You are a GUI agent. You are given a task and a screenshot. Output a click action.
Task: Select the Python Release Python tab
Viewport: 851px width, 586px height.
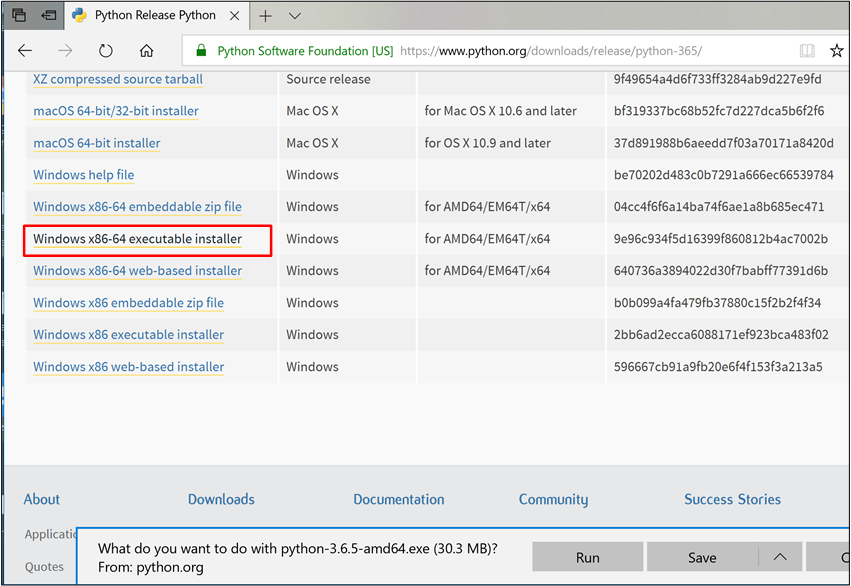click(x=155, y=15)
